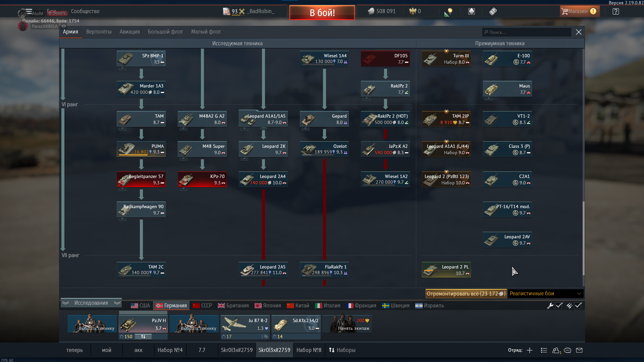Select the Британия nation tab
This screenshot has width=644, height=362.
click(233, 306)
